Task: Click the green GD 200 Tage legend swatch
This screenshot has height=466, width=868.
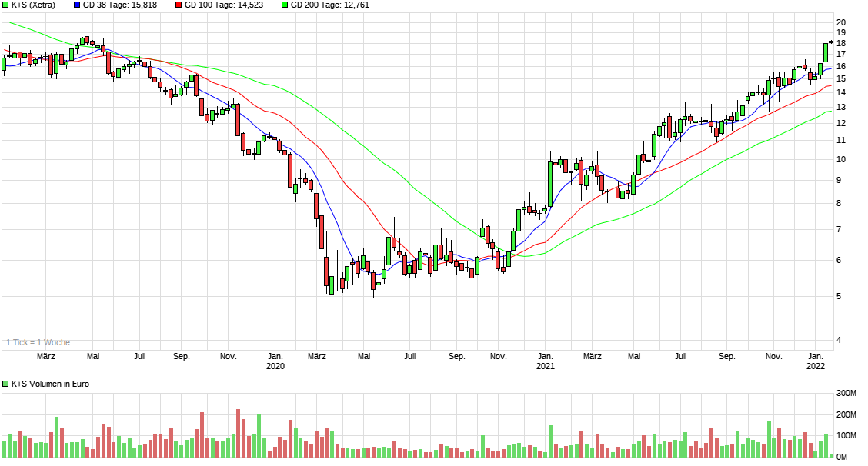Action: (285, 5)
